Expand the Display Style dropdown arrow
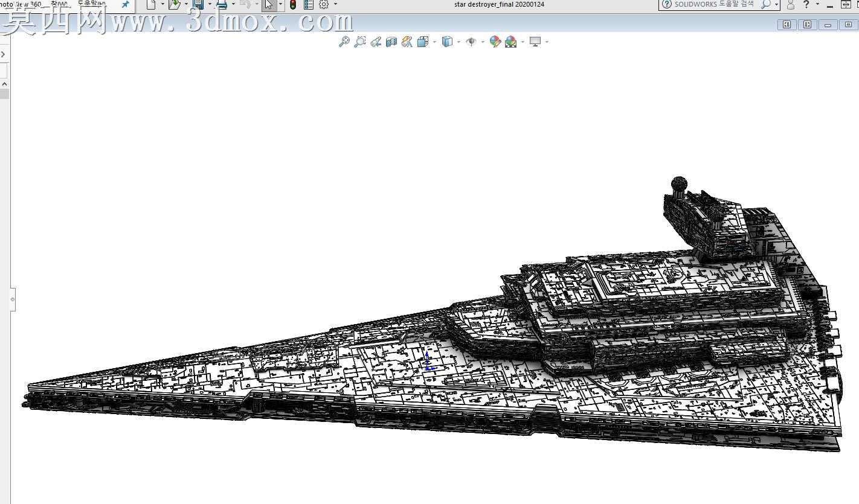This screenshot has width=859, height=504. (458, 42)
